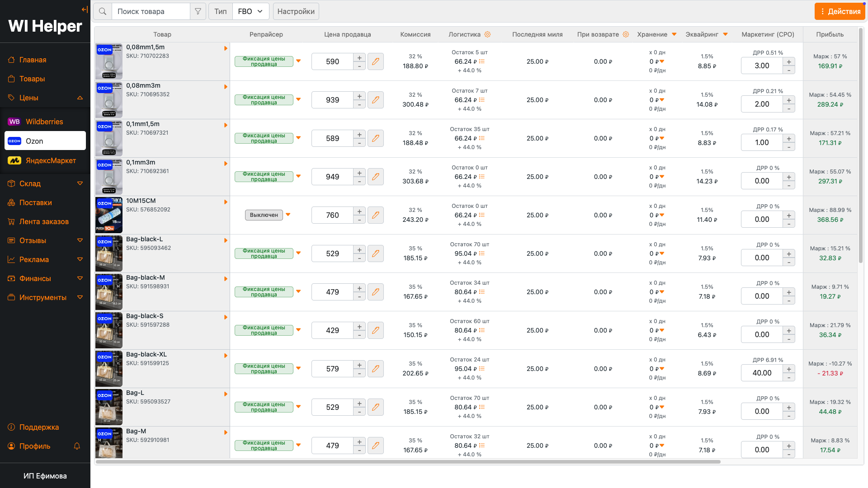Open the Настройки button

pyautogui.click(x=296, y=11)
